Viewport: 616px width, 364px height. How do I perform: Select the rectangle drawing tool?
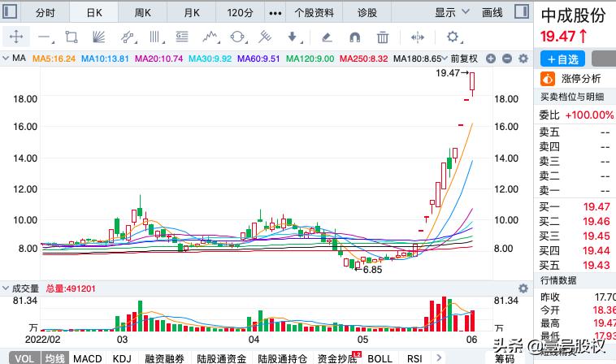coord(72,37)
